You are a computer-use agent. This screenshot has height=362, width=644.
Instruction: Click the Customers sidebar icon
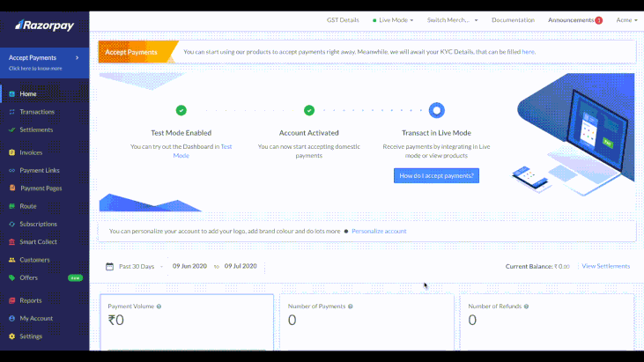[x=11, y=260]
